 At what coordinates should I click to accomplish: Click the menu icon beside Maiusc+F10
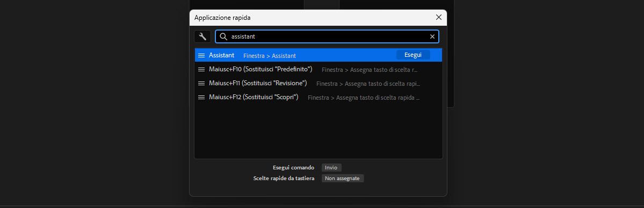(x=201, y=69)
